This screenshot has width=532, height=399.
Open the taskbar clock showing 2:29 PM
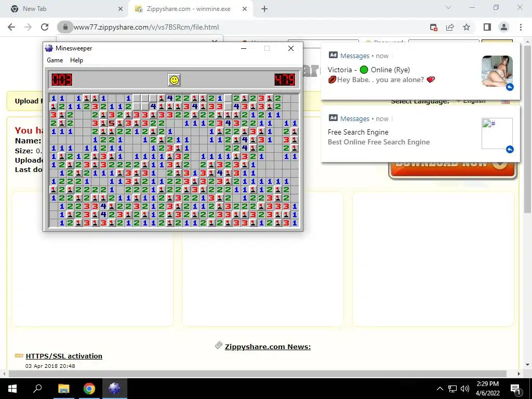click(x=487, y=389)
